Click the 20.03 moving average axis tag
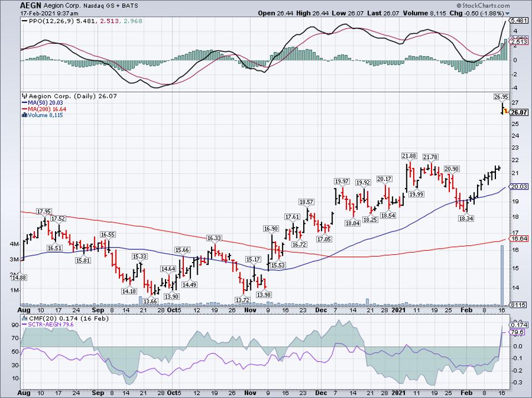The image size is (532, 398). tap(519, 187)
